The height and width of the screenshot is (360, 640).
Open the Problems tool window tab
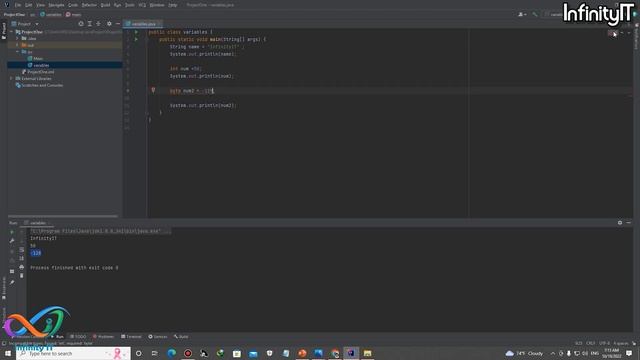pyautogui.click(x=103, y=337)
